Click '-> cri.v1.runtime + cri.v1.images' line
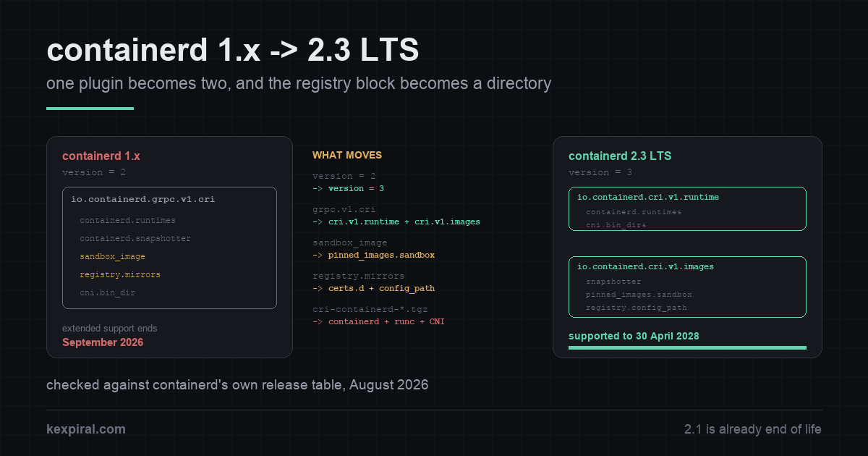Screen dimensions: 868x456 [x=396, y=221]
